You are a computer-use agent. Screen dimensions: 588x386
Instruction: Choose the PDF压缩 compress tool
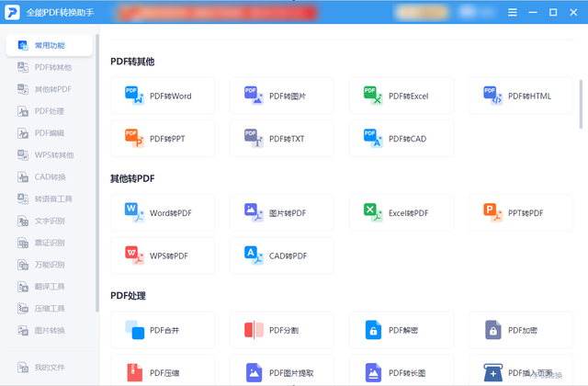(x=163, y=369)
